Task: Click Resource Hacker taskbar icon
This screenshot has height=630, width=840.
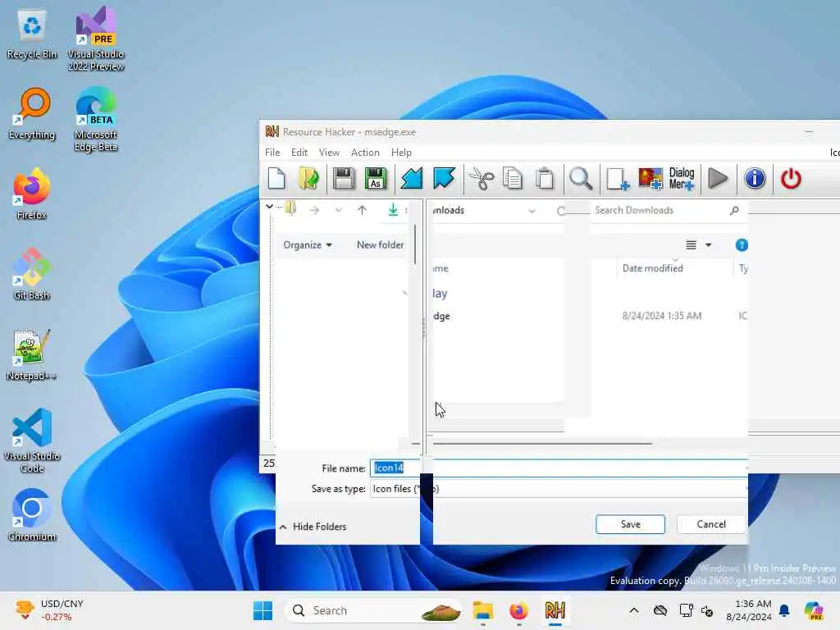Action: point(555,610)
